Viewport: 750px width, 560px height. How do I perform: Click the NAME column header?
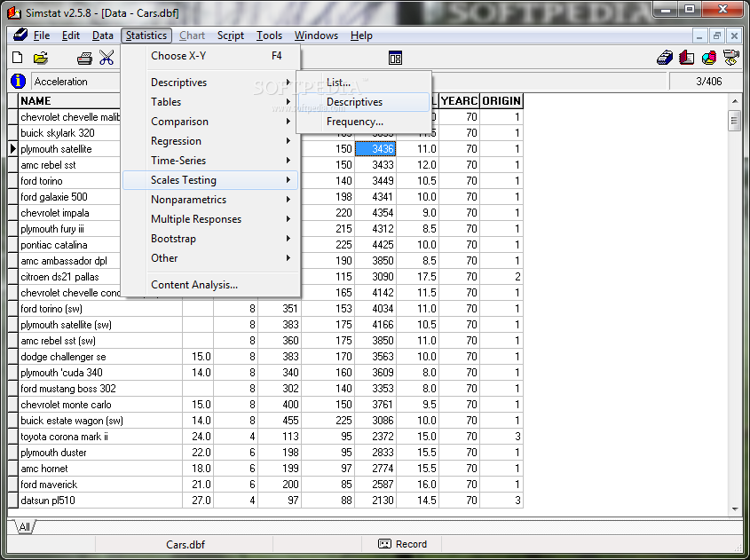pyautogui.click(x=70, y=101)
